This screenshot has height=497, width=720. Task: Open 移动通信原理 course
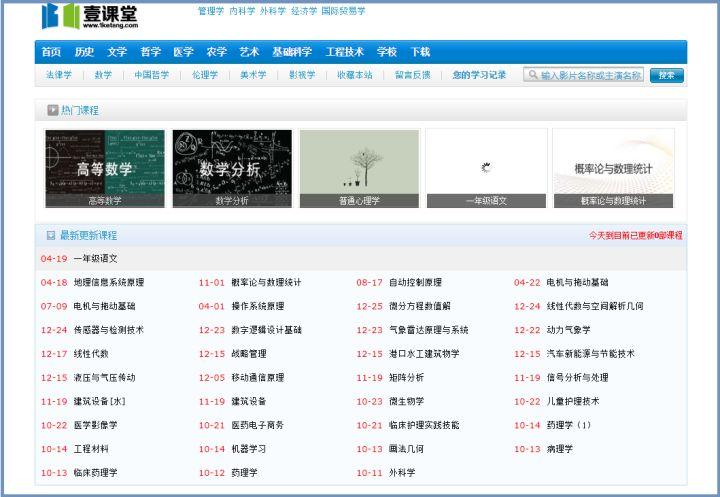[258, 378]
